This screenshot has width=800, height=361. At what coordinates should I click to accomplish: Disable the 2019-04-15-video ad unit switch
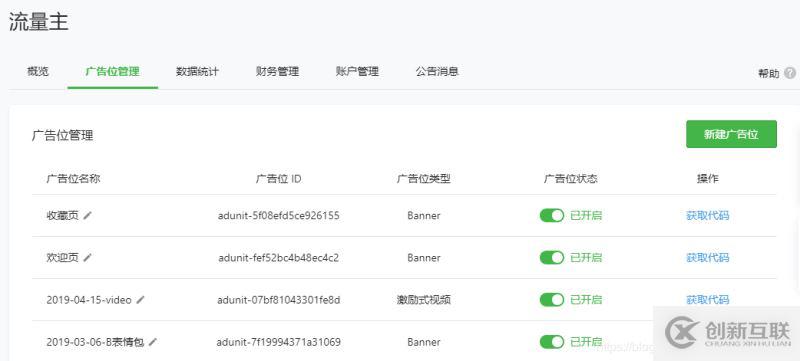pos(552,299)
